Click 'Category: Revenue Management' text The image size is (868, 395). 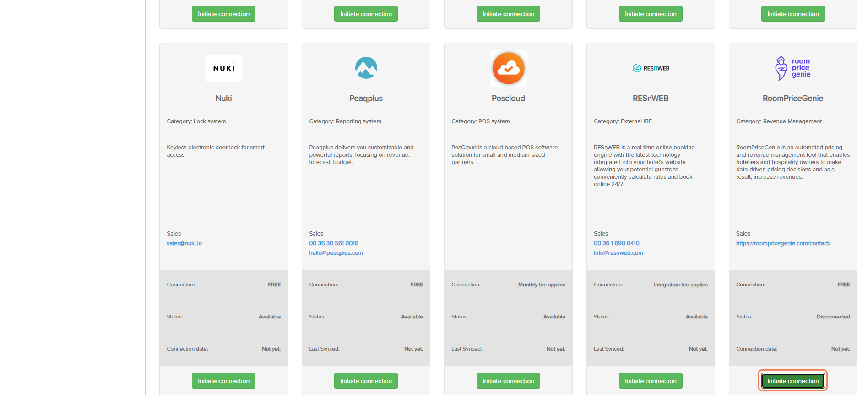[779, 121]
